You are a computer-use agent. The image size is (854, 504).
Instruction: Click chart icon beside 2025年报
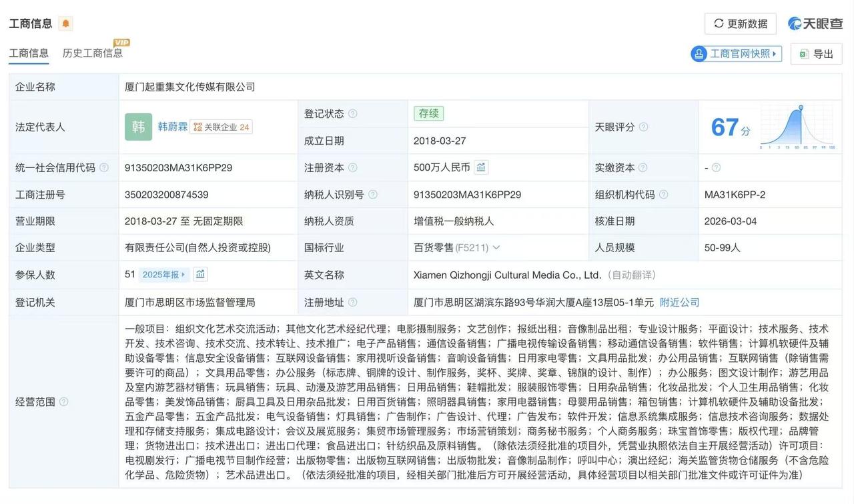(x=200, y=275)
